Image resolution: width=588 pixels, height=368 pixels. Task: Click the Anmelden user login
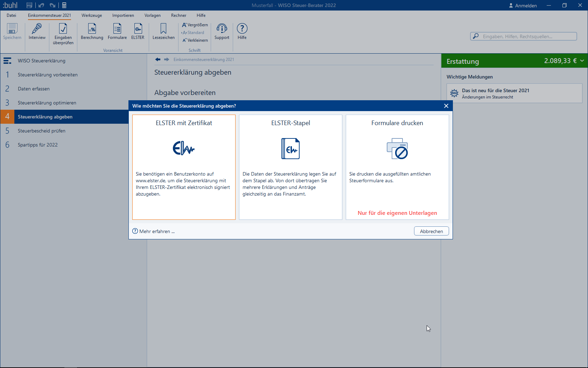click(523, 6)
